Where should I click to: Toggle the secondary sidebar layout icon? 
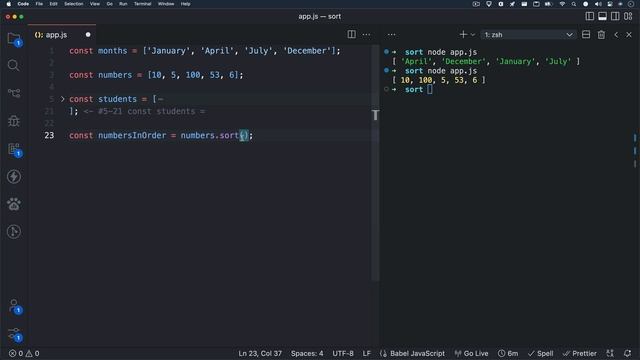[615, 16]
